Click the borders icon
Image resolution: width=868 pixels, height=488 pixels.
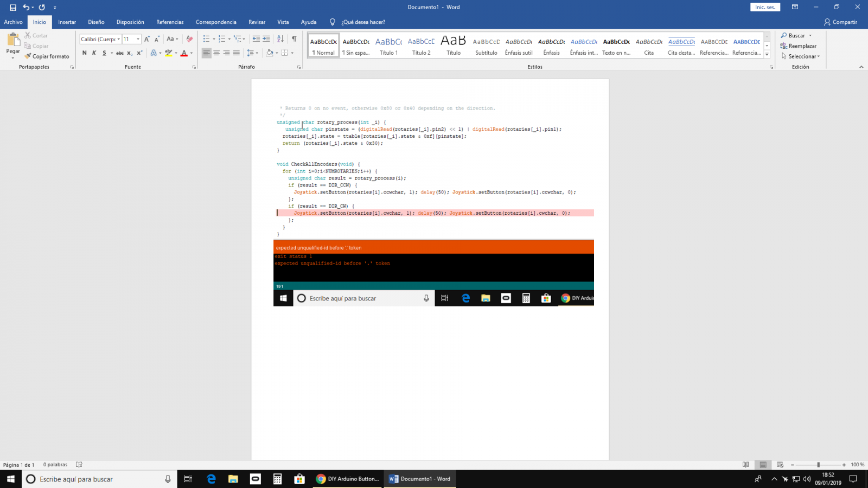click(285, 53)
